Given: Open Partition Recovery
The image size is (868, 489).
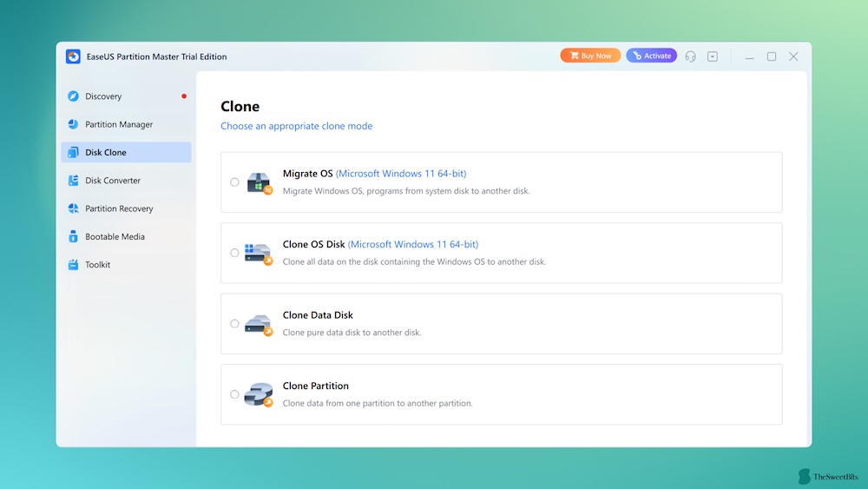Looking at the screenshot, I should [126, 208].
